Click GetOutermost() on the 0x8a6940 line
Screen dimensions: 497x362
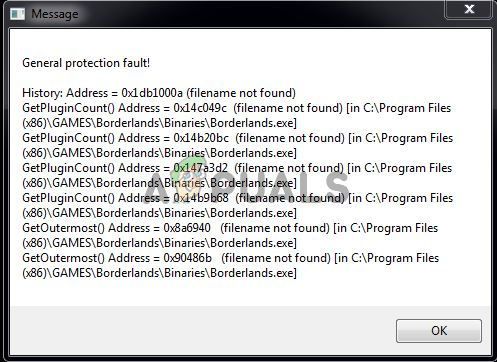coord(63,228)
